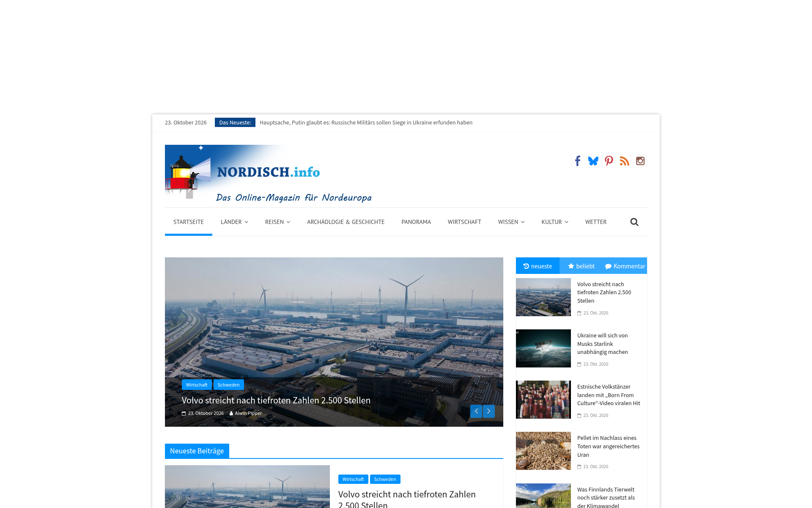Click slider date 23. Oktober 2026
Viewport: 812px width, 508px height.
tap(206, 413)
